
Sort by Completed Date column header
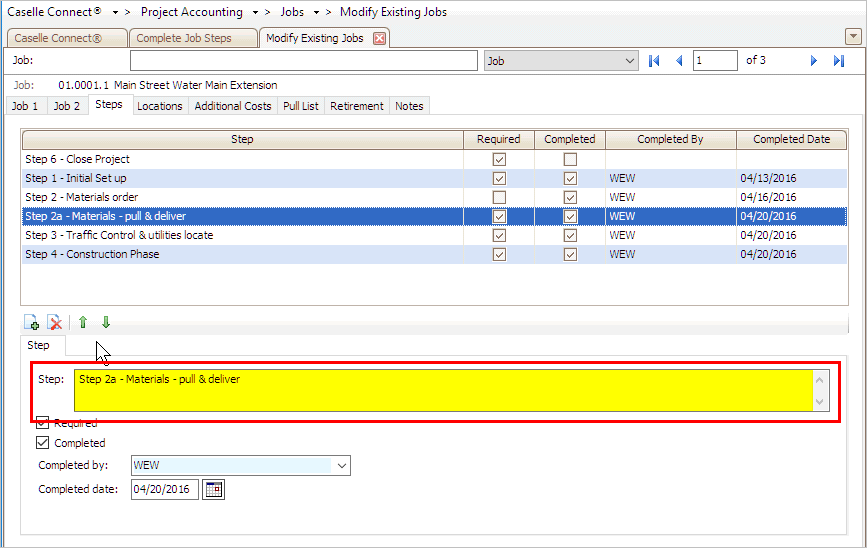(791, 140)
